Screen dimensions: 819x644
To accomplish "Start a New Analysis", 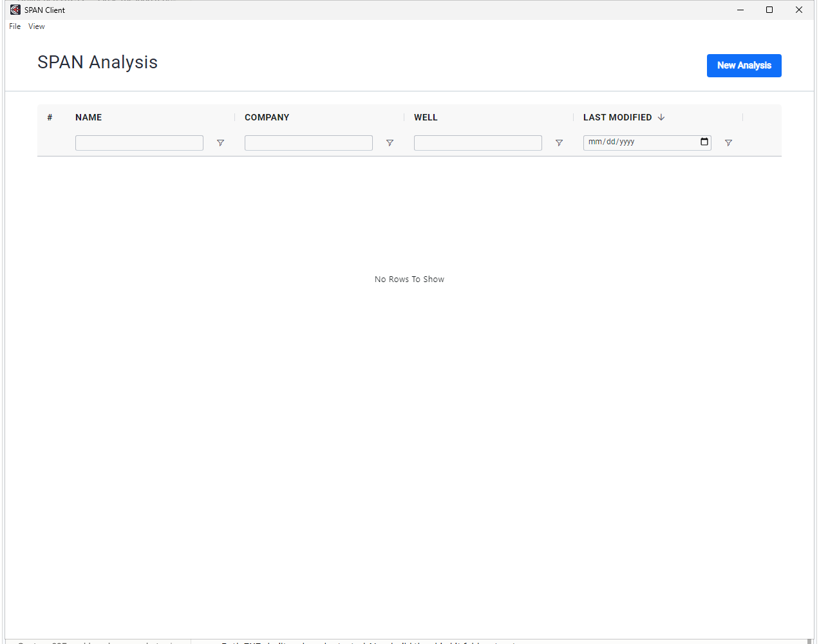I will 744,66.
